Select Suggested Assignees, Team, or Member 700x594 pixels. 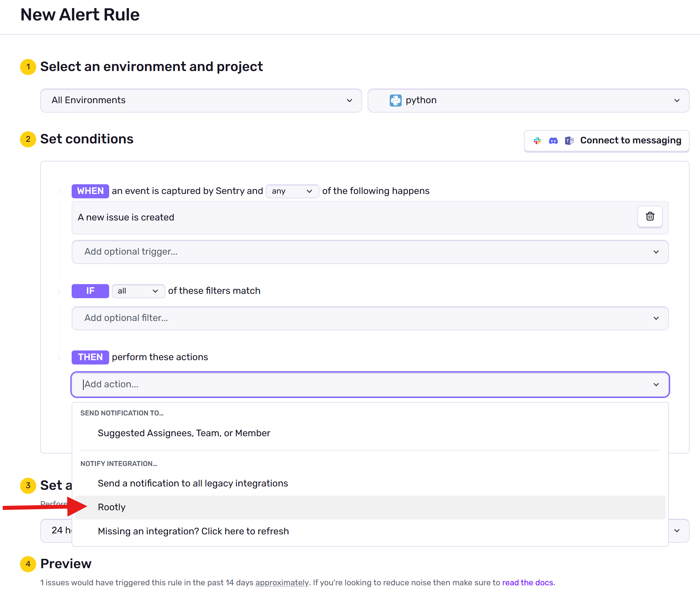pos(184,433)
